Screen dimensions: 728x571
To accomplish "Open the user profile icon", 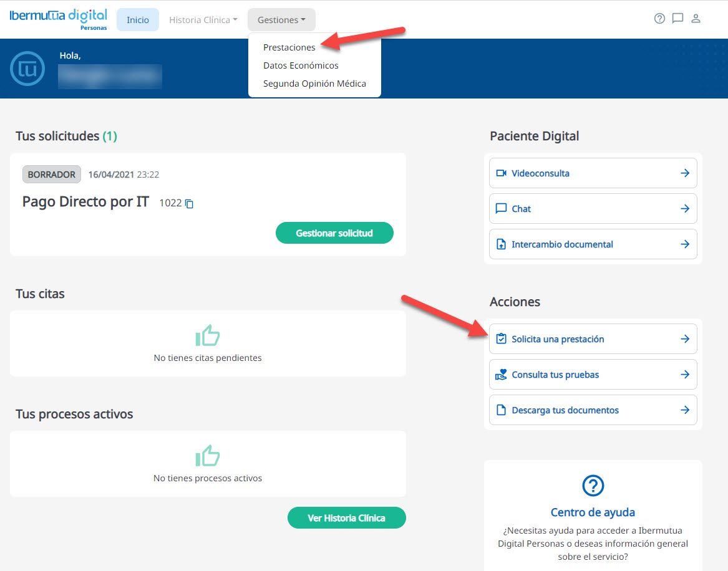I will tap(696, 19).
